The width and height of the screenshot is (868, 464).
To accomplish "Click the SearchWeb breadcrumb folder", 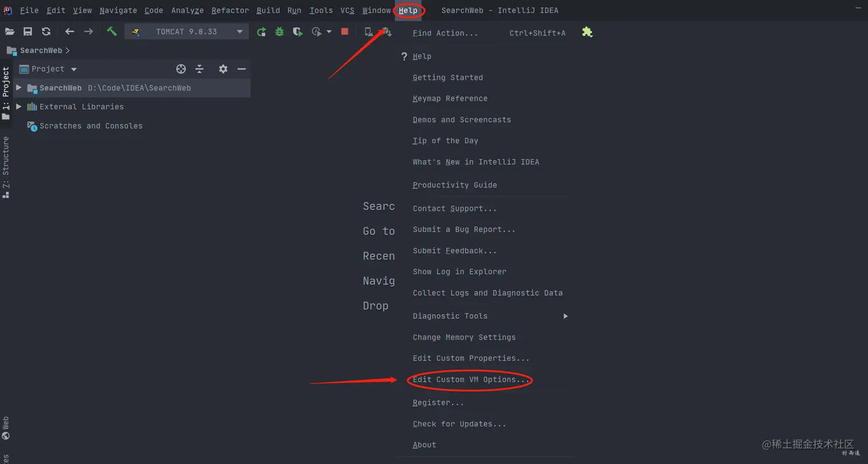I will [x=34, y=51].
